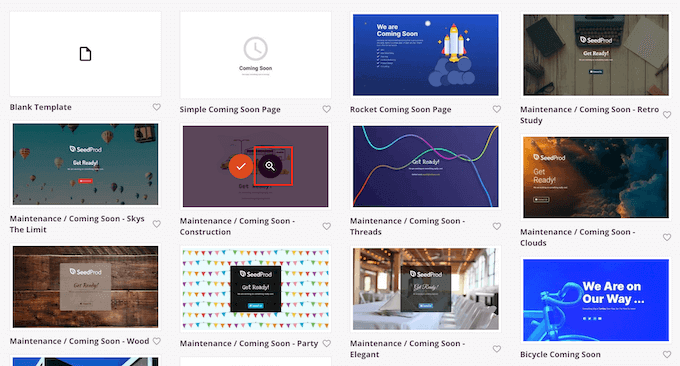Screen dimensions: 680x366
Task: Choose the Rocket Coming Soon Page thumbnail
Action: 425,55
